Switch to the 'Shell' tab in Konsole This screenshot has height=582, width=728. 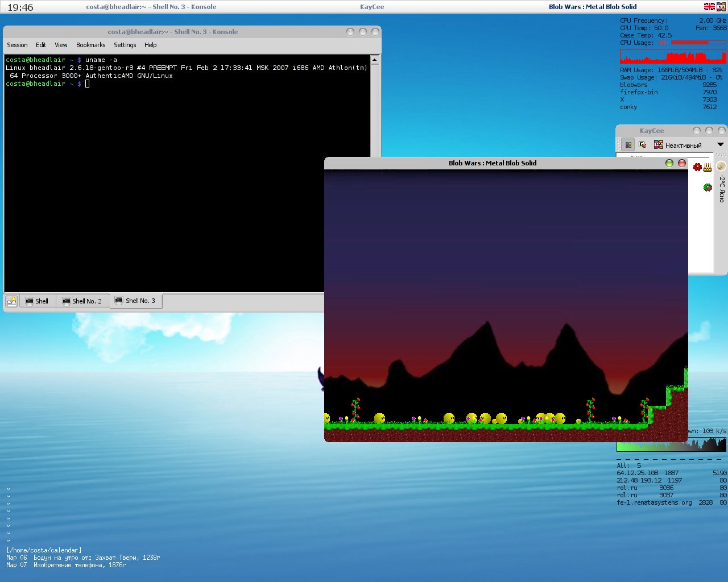click(x=38, y=301)
